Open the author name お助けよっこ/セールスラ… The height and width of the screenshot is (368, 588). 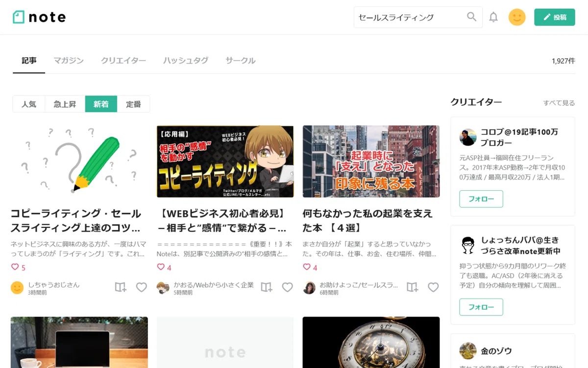point(359,285)
